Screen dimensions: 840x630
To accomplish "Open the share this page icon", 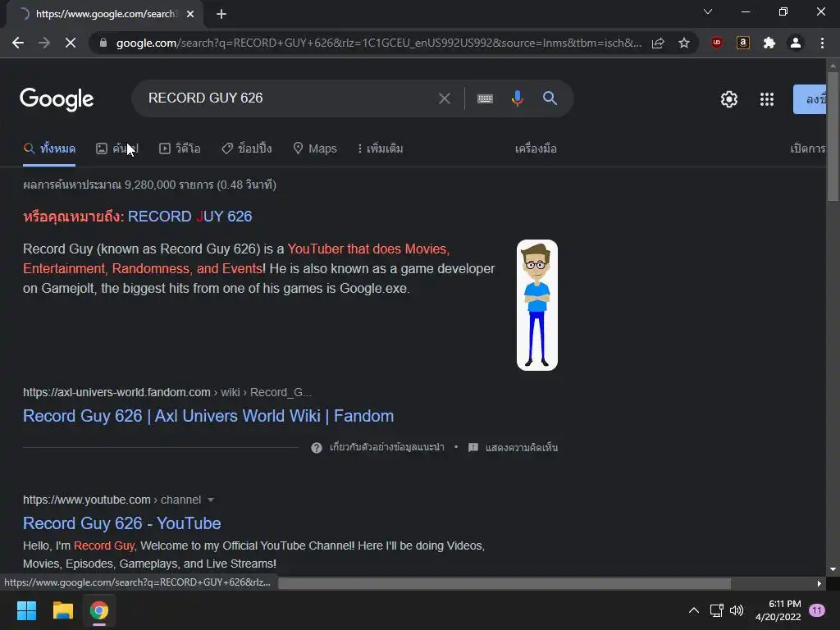I will (x=658, y=43).
